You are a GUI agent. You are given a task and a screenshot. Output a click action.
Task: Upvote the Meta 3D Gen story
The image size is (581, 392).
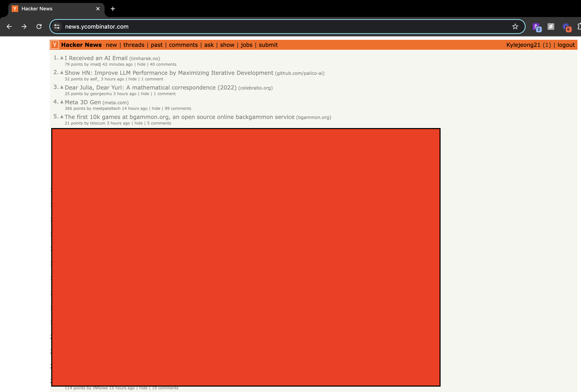[62, 102]
